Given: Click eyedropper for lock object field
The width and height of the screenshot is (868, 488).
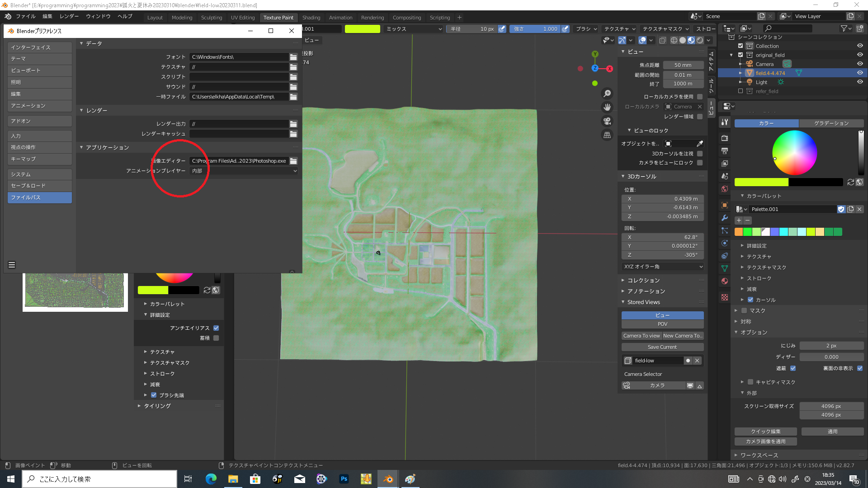Looking at the screenshot, I should click(x=700, y=144).
